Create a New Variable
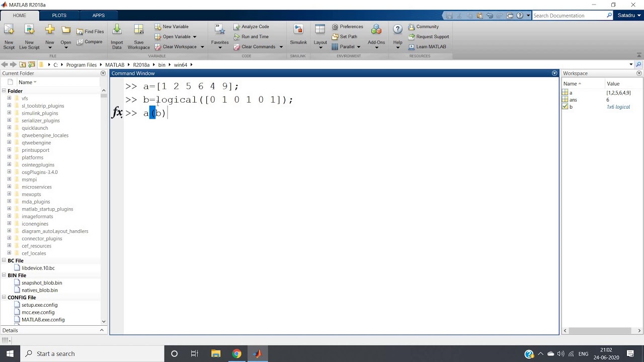Viewport: 644px width, 362px height. coord(171,27)
